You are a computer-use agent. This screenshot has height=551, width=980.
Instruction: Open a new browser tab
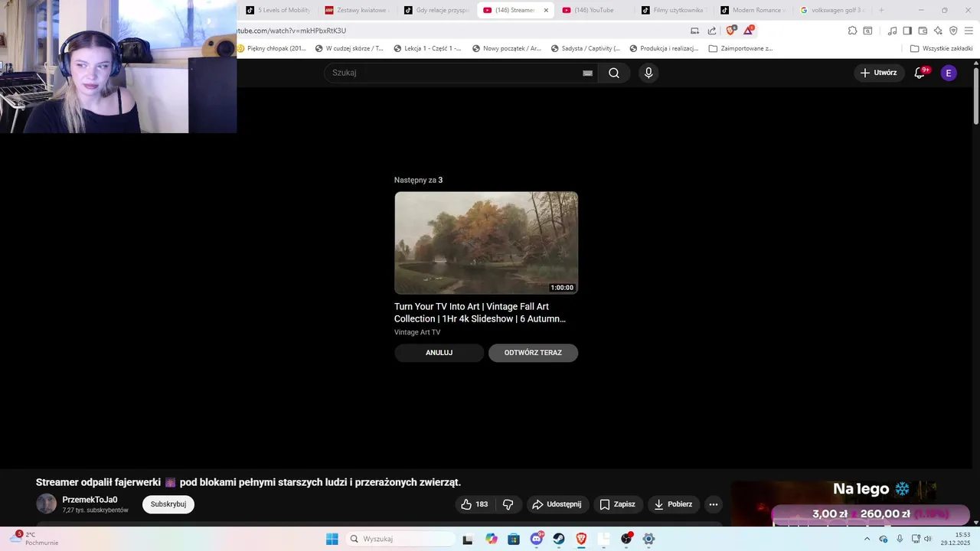[x=881, y=10]
